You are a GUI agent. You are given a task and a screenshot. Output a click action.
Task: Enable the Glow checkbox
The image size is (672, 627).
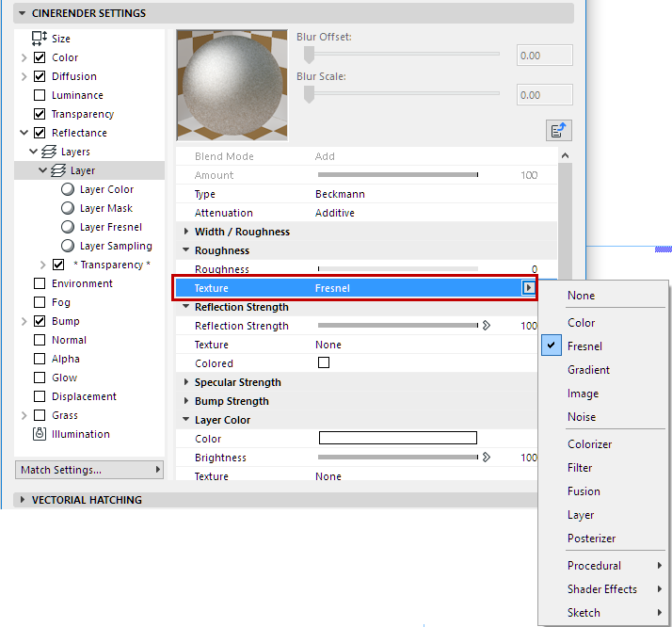click(40, 378)
